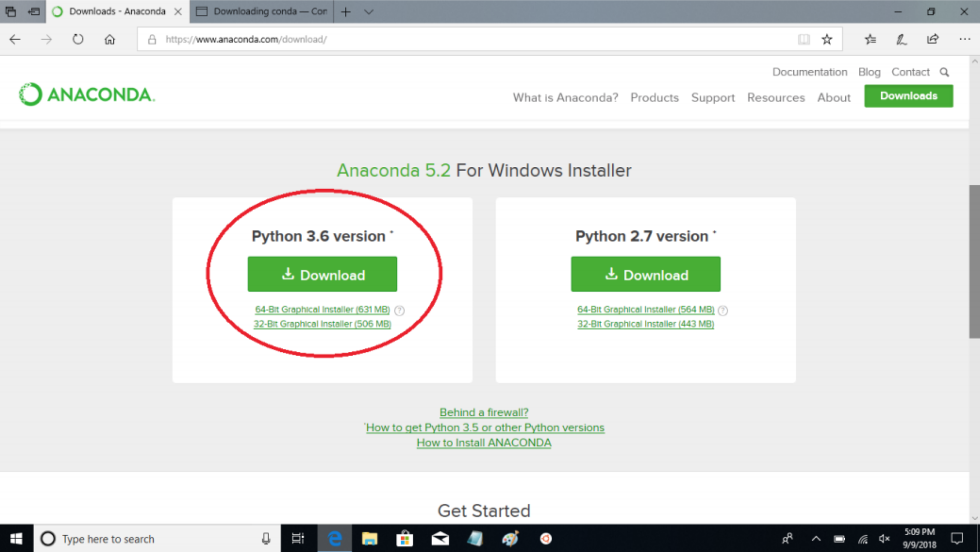This screenshot has height=552, width=980.
Task: Click help icon beside 564 MB installer
Action: [723, 310]
